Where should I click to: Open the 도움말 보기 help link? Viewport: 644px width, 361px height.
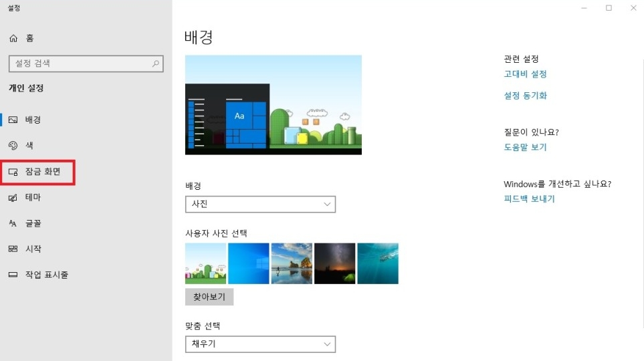click(x=526, y=148)
